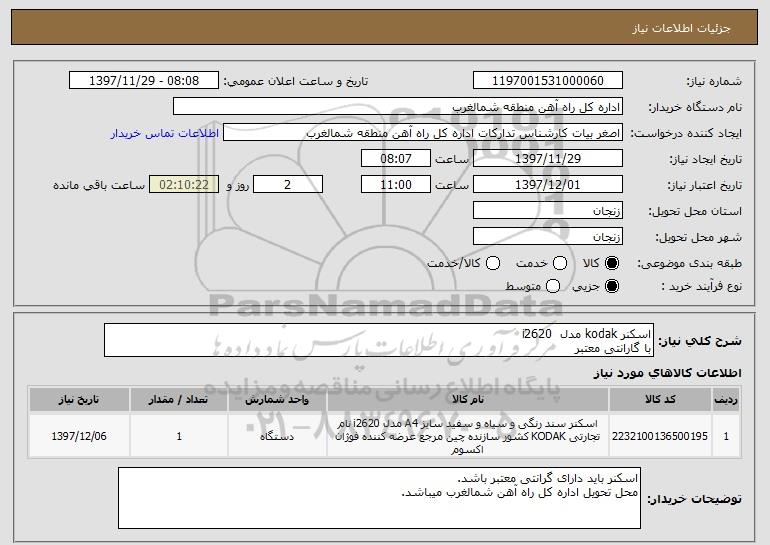Click the request creator field اصغر بیات
The width and height of the screenshot is (770, 545).
[423, 133]
